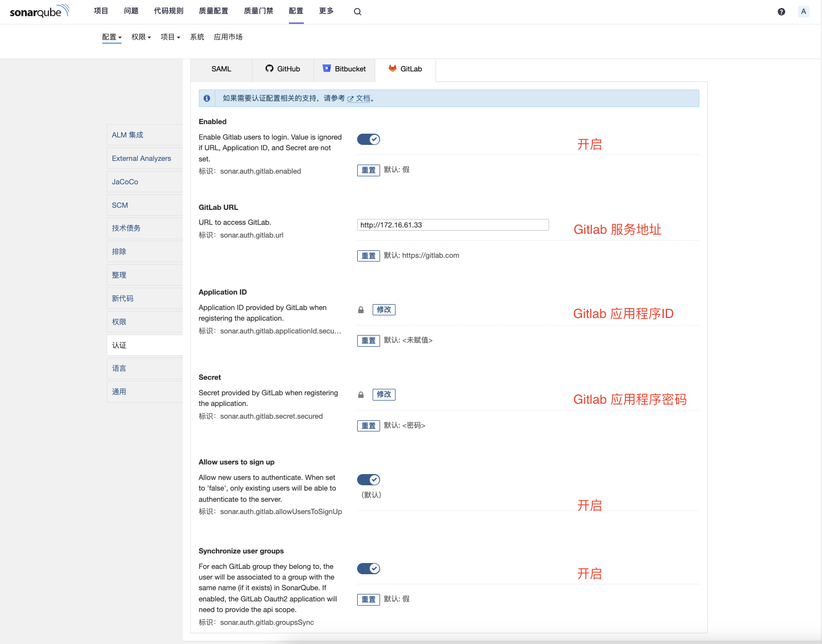
Task: Click the sonar.auth.gitlab.enabled key text
Action: tap(261, 172)
